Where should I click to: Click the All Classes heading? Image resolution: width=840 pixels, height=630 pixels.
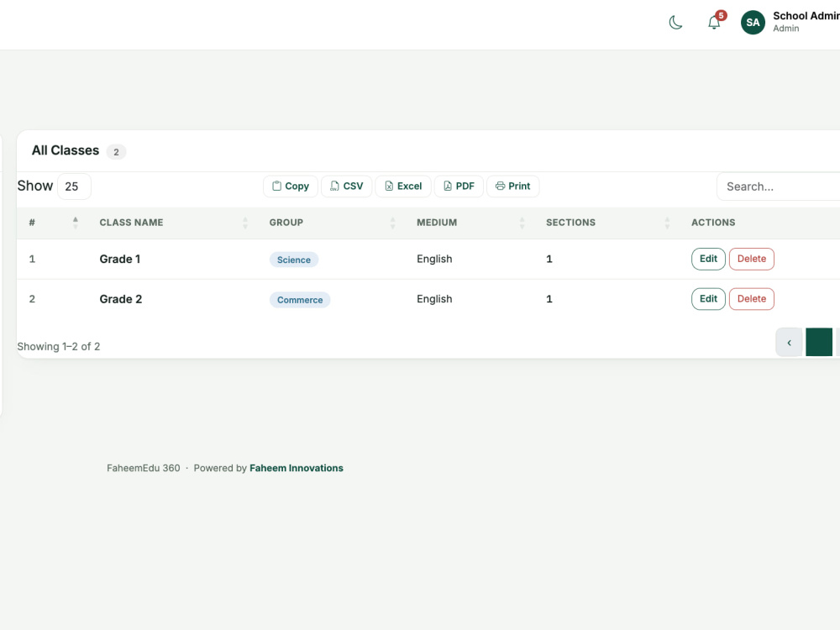[x=66, y=150]
